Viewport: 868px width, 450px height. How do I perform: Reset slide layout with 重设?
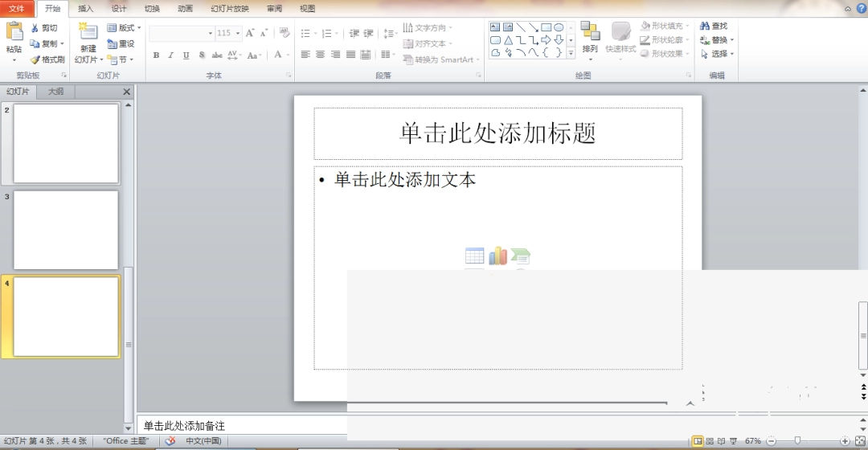[x=121, y=43]
